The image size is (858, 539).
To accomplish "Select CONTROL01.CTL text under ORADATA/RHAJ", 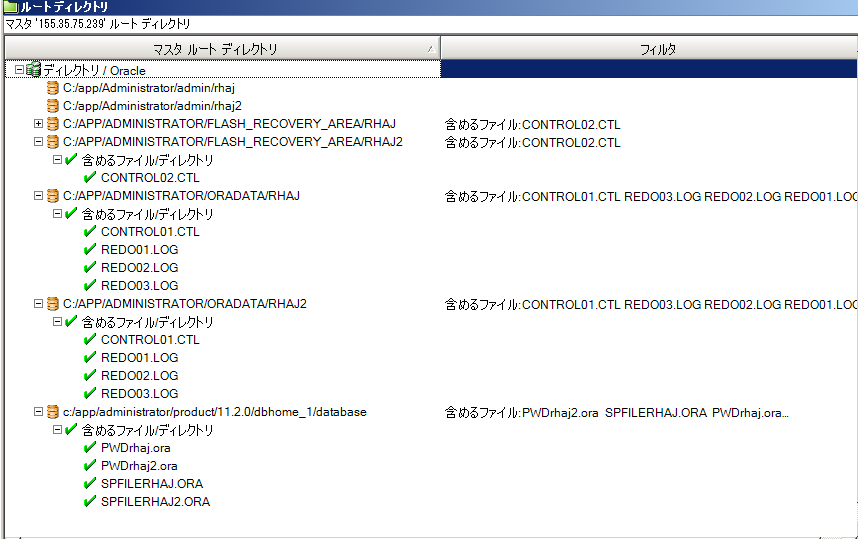I will 150,231.
